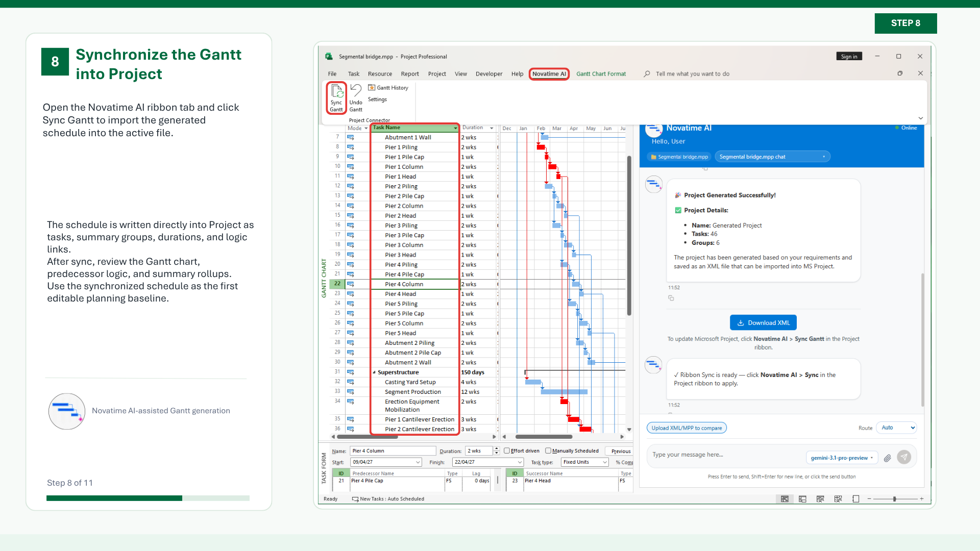Open the Task ribbon tab
Screen dimensions: 980x551
354,74
